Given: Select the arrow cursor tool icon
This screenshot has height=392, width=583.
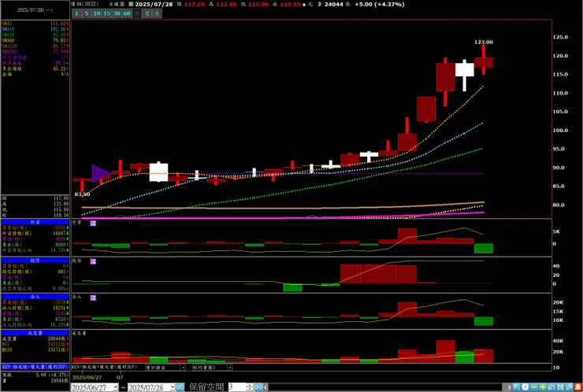Looking at the screenshot, I should click(517, 386).
